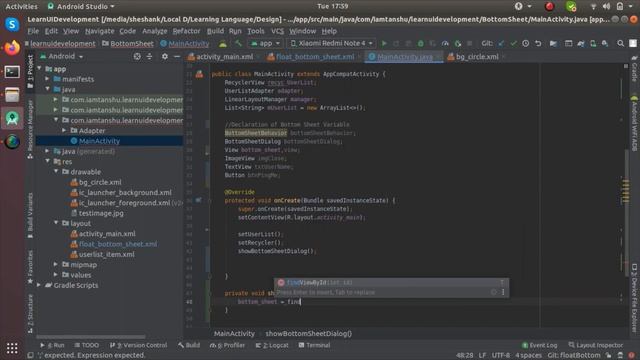The image size is (640, 360).
Task: Switch to float_bottom_sheet.xml editor tab
Action: pos(314,57)
